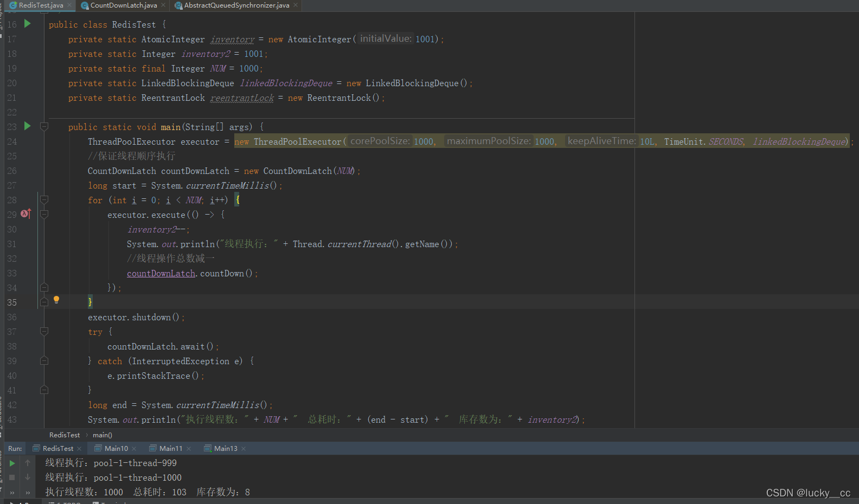Click the console summary line ending with 8
859x504 pixels.
[x=148, y=492]
